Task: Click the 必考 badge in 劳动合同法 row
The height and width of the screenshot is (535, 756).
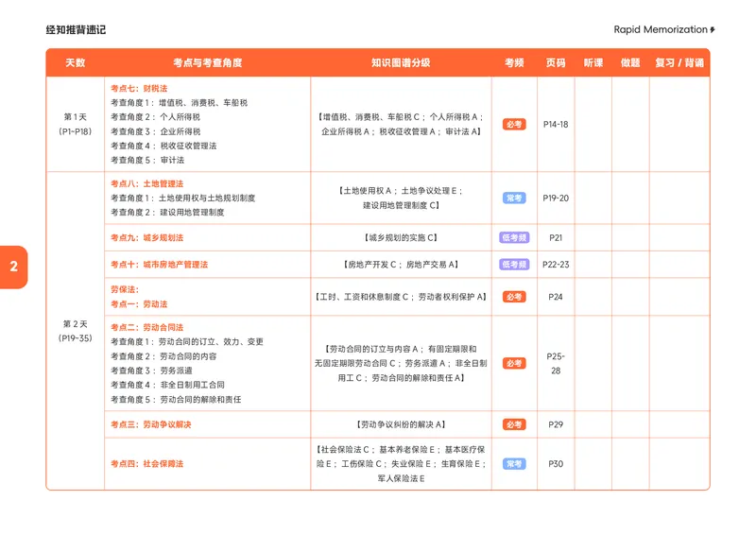Action: point(514,363)
